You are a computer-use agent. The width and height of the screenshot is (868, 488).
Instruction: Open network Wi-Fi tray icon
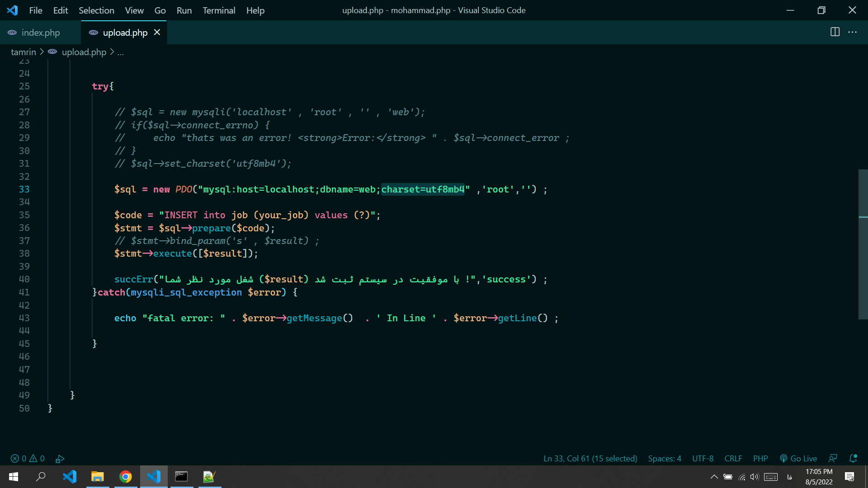click(x=742, y=477)
